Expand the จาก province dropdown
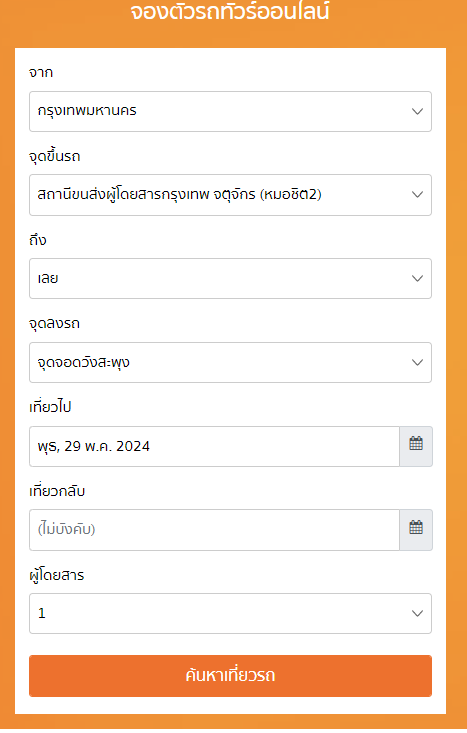Viewport: 467px width, 733px height. click(x=230, y=111)
